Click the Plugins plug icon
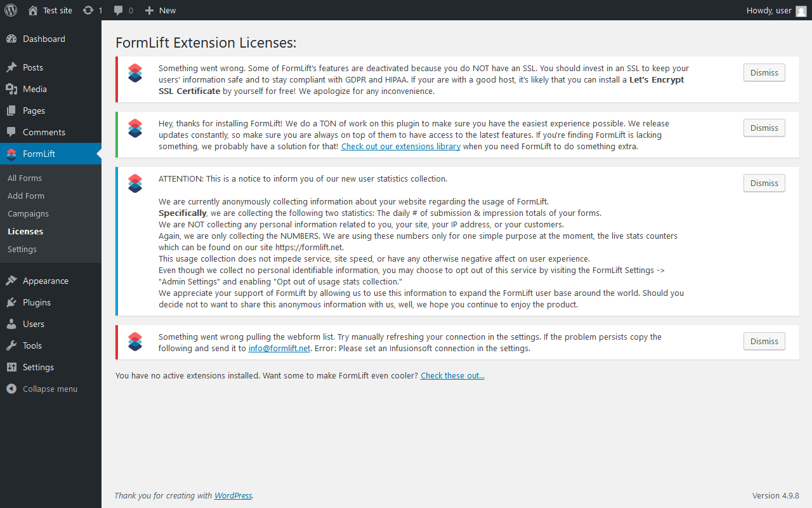The height and width of the screenshot is (508, 812). click(11, 302)
